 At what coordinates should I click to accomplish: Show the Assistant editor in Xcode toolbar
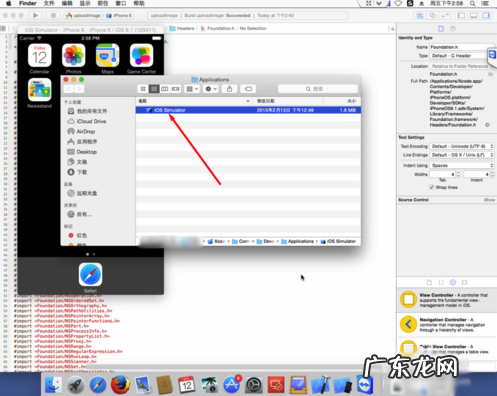[x=432, y=15]
